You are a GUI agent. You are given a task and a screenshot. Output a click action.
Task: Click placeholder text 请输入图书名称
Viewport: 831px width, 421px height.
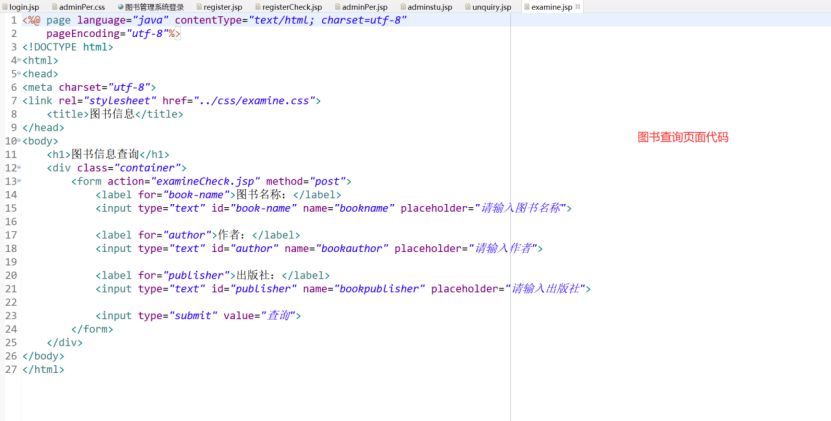coord(521,208)
